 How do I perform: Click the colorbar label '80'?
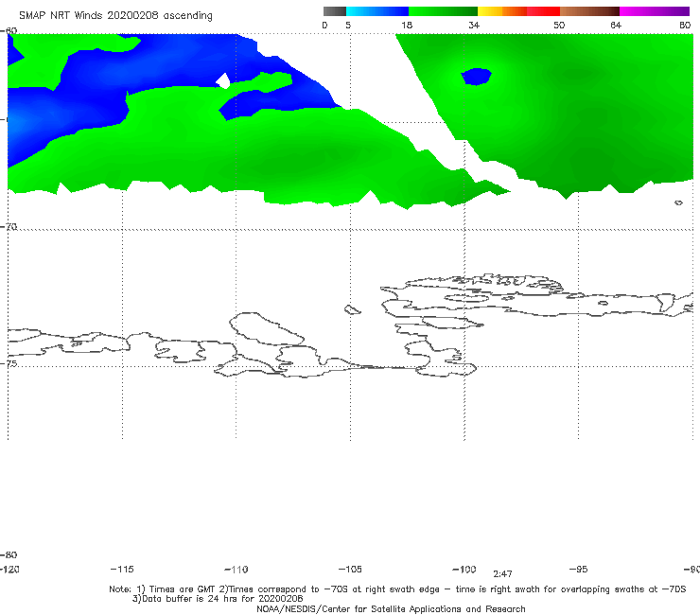685,25
